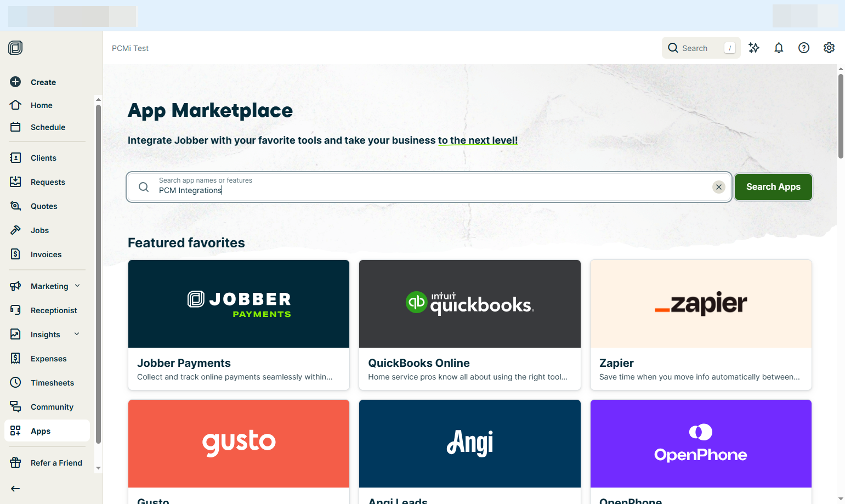Expand the Insights submenu chevron
Screen dimensions: 845x504
coord(77,334)
